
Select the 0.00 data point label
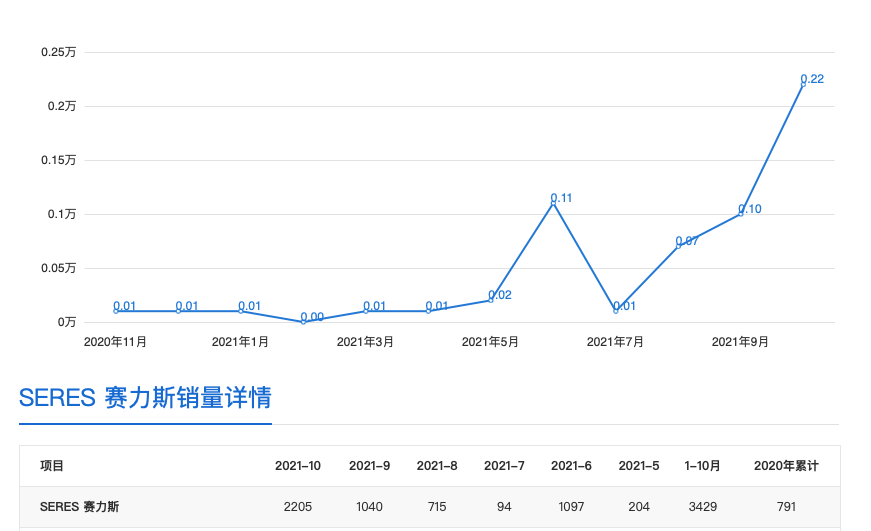312,317
